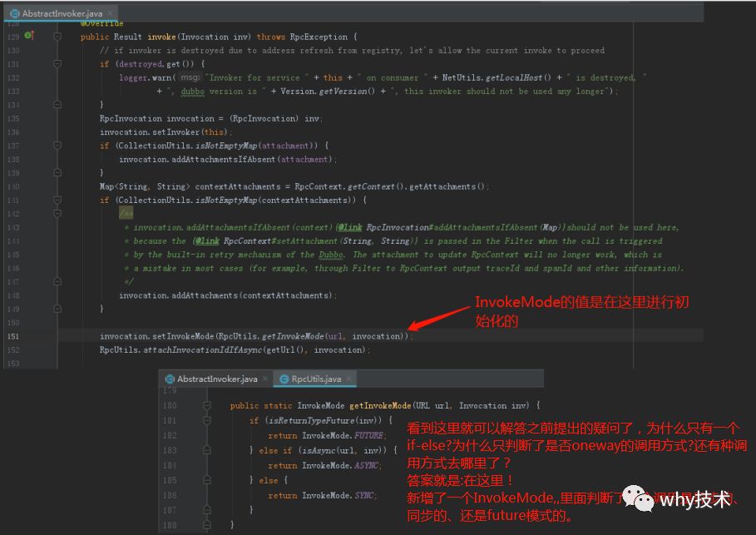
Task: Click the attachInvocationIdIfAsync call on line 152
Action: click(x=202, y=349)
